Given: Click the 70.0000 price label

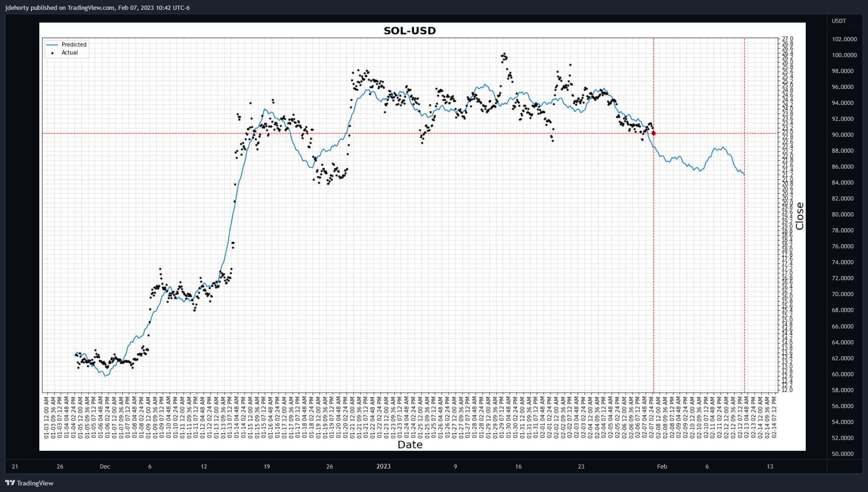Looking at the screenshot, I should tap(843, 294).
